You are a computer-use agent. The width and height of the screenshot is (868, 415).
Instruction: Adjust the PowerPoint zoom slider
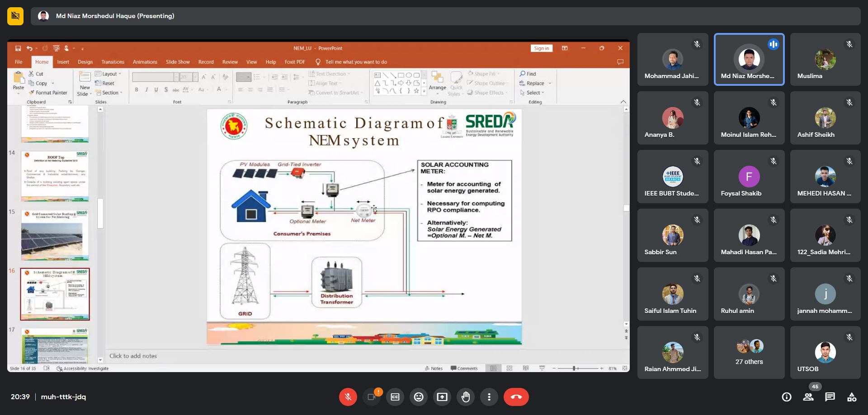tap(574, 368)
